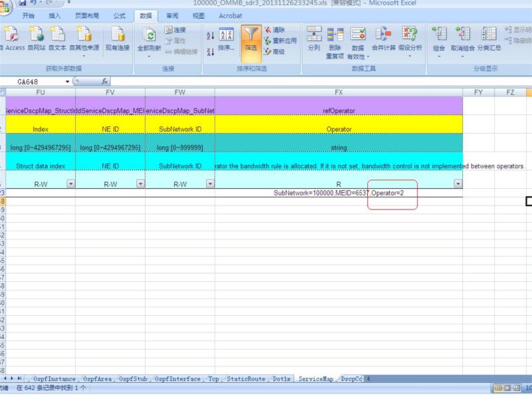The height and width of the screenshot is (399, 532).
Task: Click long:[0~999999] cell
Action: tap(180, 143)
